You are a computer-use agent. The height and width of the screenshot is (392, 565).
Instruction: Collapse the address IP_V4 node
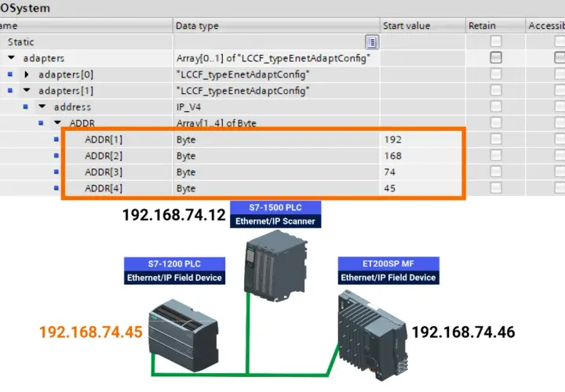(42, 106)
